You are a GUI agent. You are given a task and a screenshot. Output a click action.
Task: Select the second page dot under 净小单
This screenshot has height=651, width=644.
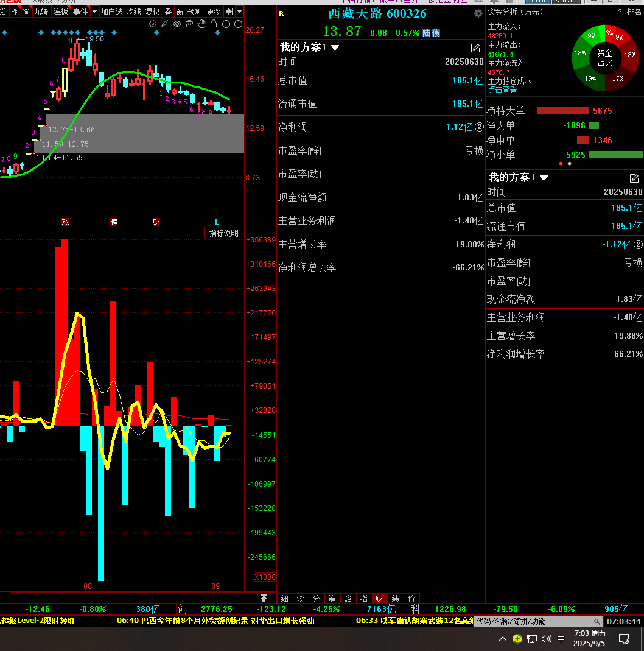[569, 164]
